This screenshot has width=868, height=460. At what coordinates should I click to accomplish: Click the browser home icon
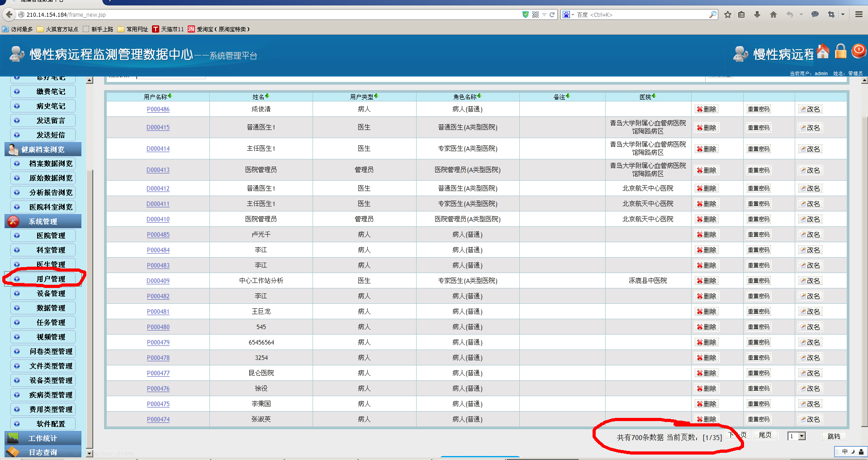[x=773, y=14]
